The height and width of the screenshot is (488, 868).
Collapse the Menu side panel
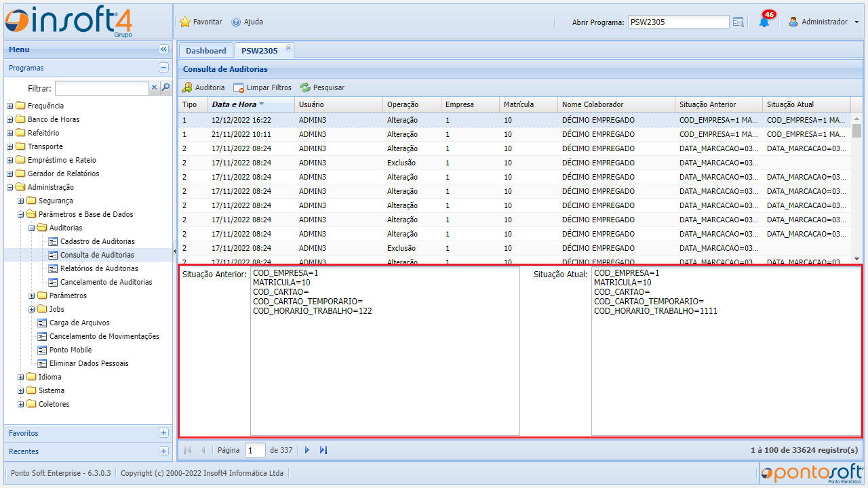tap(163, 49)
